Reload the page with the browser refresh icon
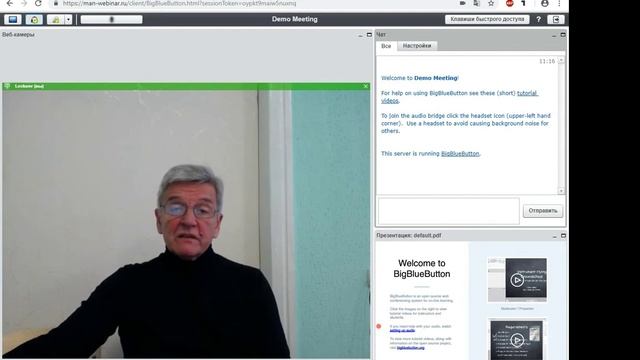Viewport: 640px width, 360px height. tap(38, 4)
